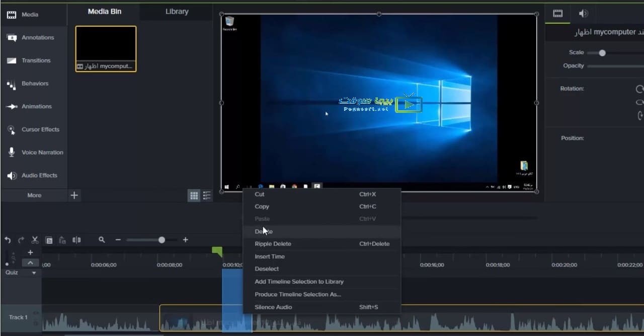
Task: Click More at the sidebar bottom
Action: pos(34,195)
